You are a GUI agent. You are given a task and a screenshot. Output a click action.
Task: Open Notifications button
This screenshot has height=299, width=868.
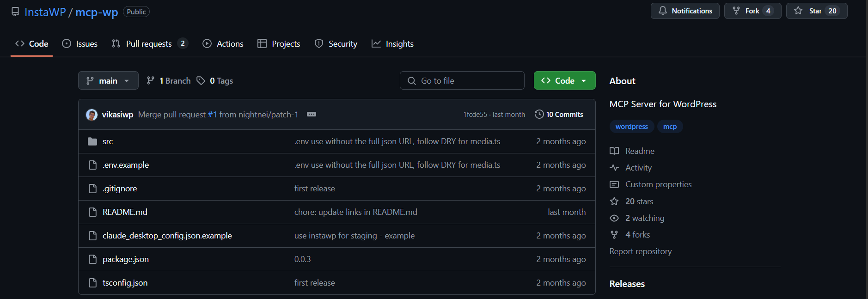click(685, 11)
